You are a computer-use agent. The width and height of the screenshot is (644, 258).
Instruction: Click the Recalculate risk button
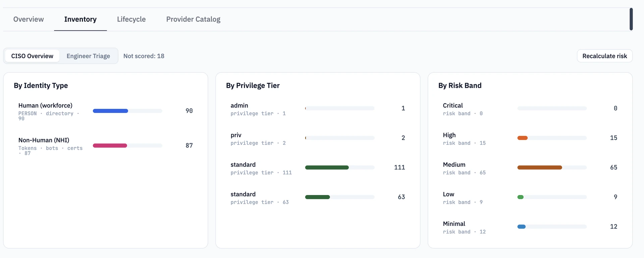pos(604,56)
